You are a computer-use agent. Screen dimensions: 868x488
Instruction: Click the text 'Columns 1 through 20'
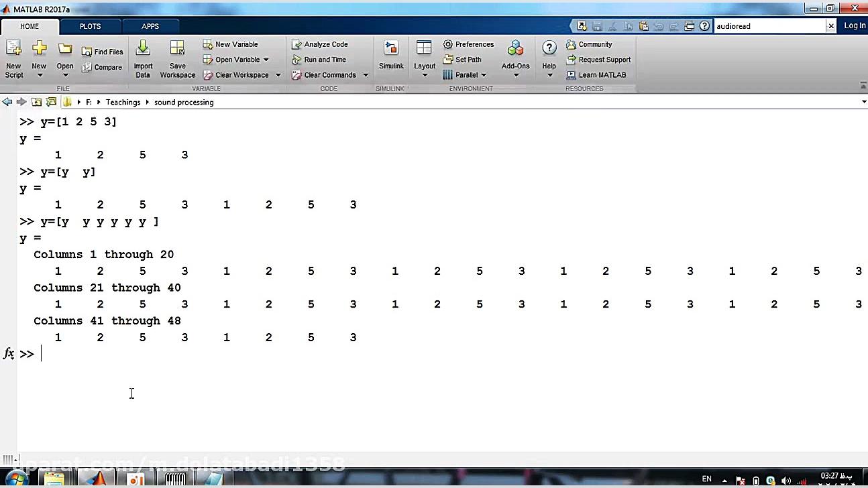[103, 255]
